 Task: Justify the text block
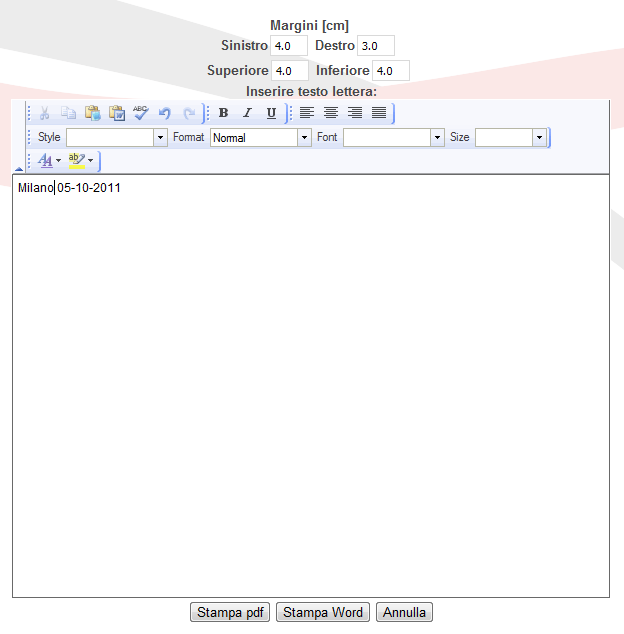pyautogui.click(x=379, y=113)
